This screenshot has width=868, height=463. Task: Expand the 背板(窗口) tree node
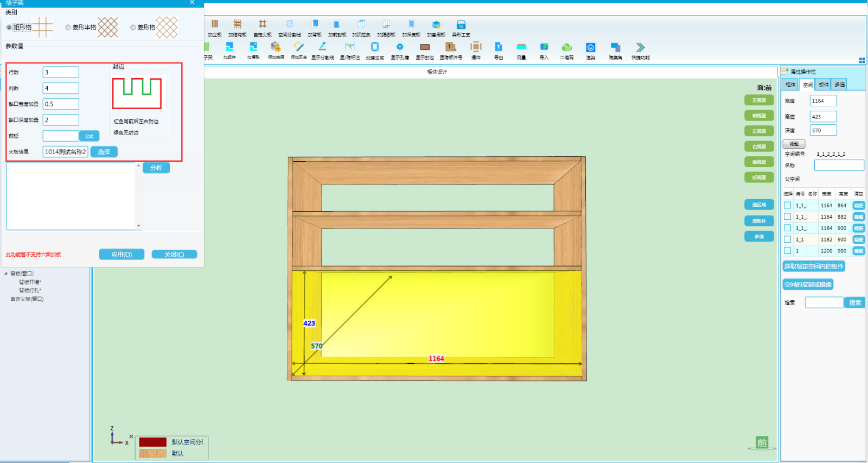tap(6, 274)
